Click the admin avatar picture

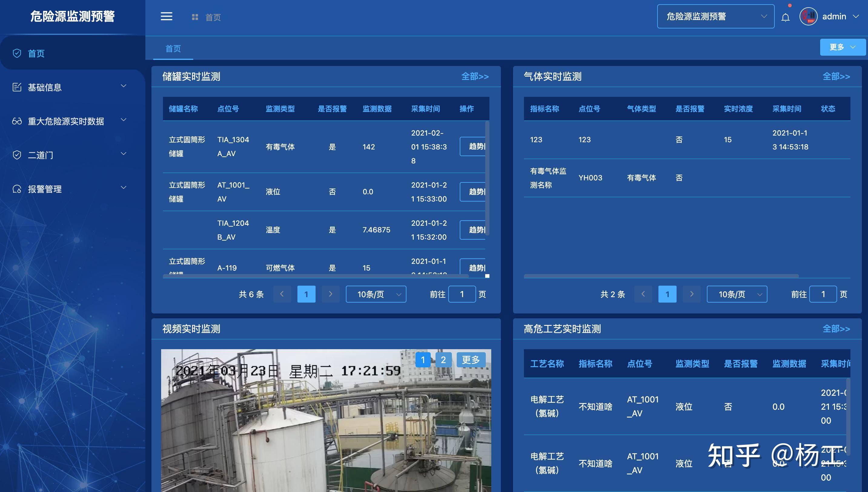808,16
